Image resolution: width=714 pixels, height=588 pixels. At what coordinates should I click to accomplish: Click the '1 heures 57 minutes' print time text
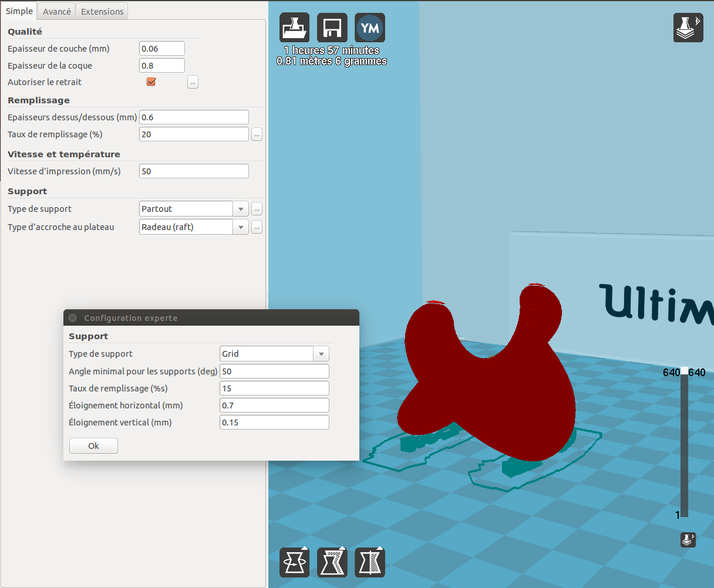pyautogui.click(x=332, y=50)
